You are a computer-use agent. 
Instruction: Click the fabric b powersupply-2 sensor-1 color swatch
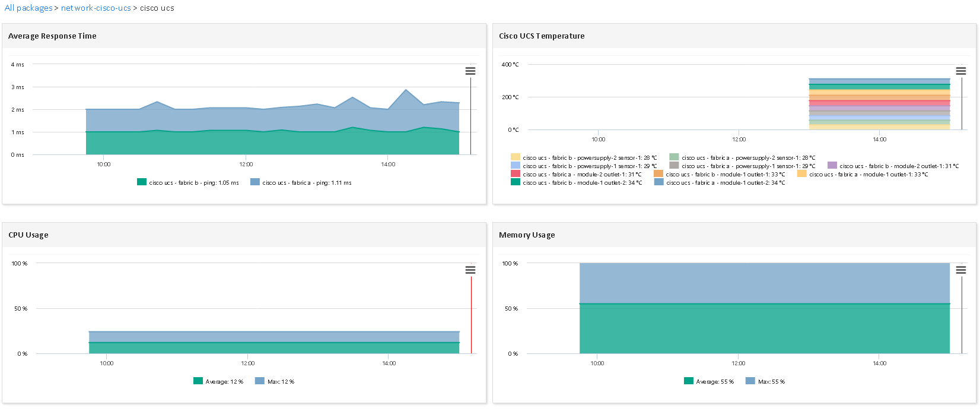pos(516,157)
